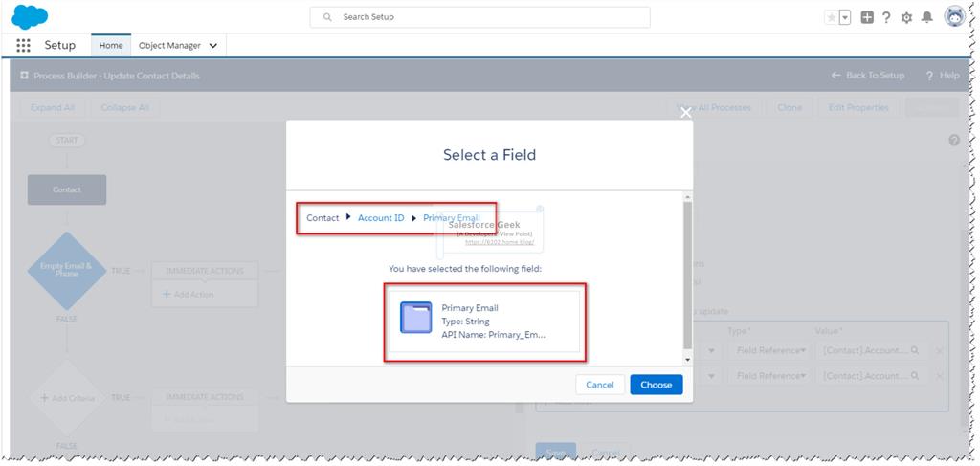The width and height of the screenshot is (980, 466).
Task: Click the Primary Email folder icon
Action: pyautogui.click(x=415, y=318)
